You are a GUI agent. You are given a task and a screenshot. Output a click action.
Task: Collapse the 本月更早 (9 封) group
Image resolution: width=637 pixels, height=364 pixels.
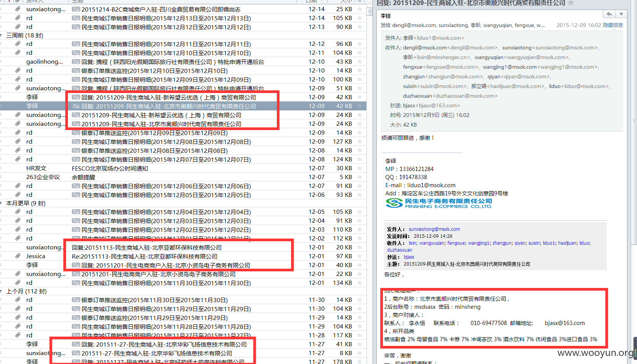[x=2, y=203]
